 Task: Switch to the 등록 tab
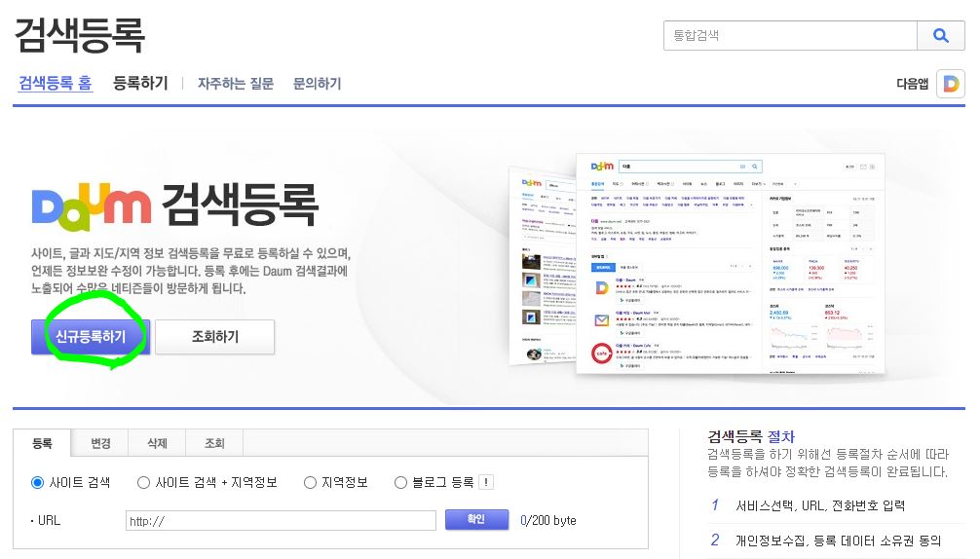pos(42,443)
